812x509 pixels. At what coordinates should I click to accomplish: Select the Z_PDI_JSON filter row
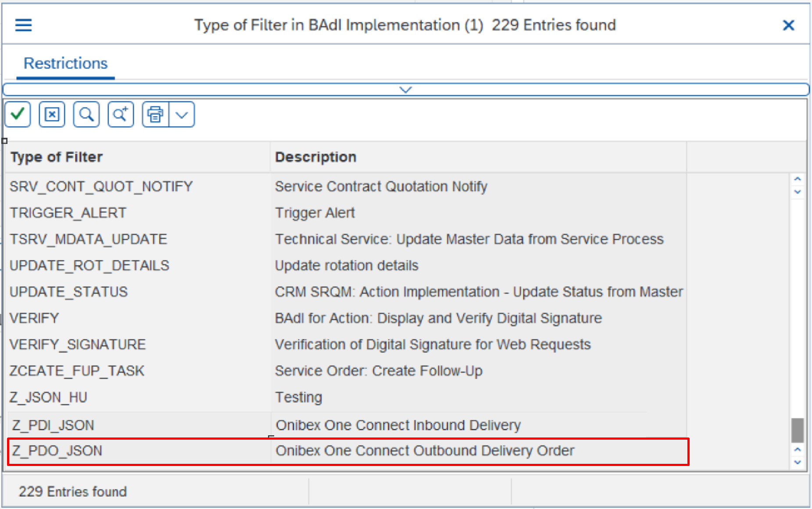coord(53,425)
